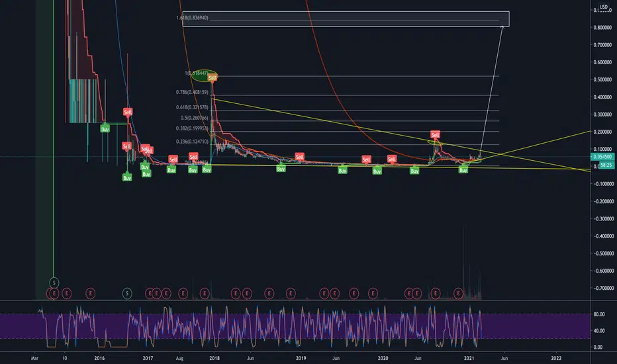Click the highest Sell marker from 2016
Screen dimensions: 617x364
click(128, 112)
